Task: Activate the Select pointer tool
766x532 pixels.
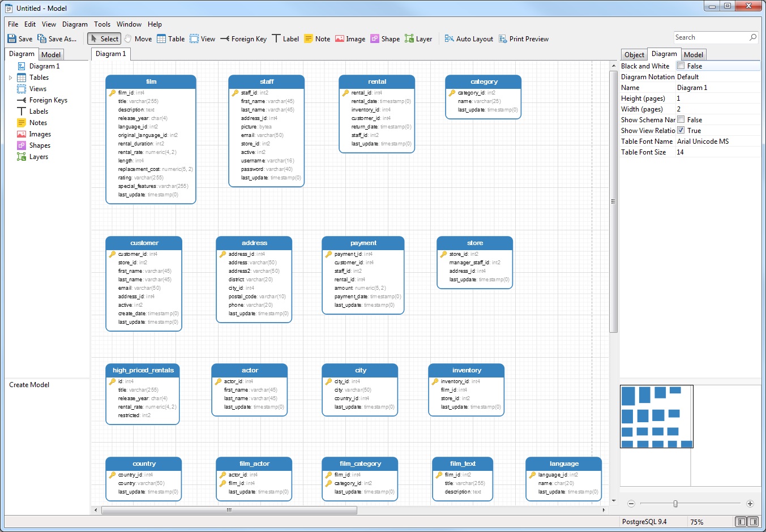Action: pyautogui.click(x=104, y=38)
